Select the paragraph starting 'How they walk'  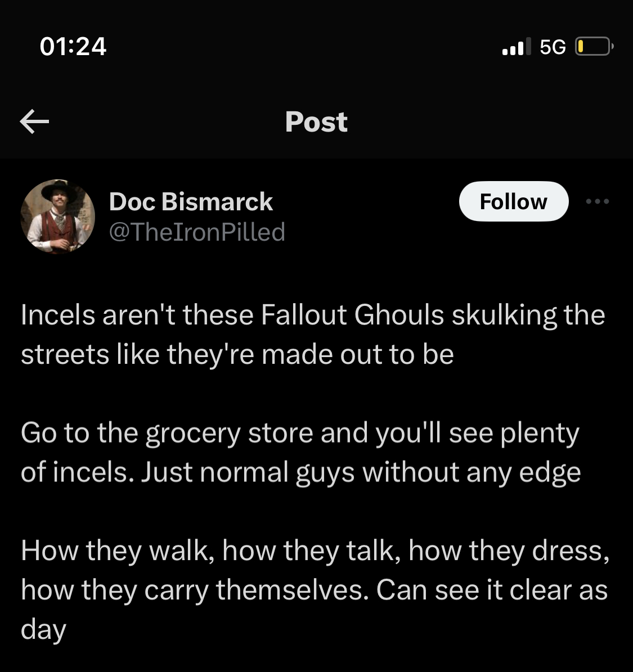315,590
